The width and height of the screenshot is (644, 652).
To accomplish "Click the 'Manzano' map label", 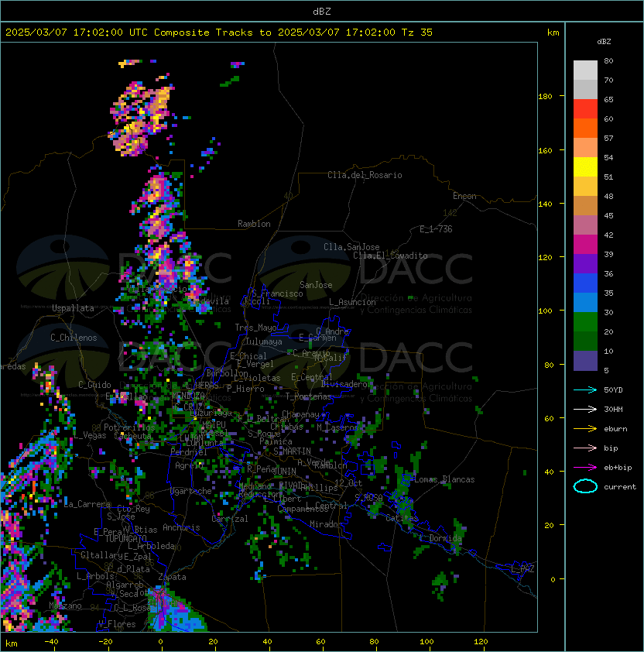I will point(65,606).
